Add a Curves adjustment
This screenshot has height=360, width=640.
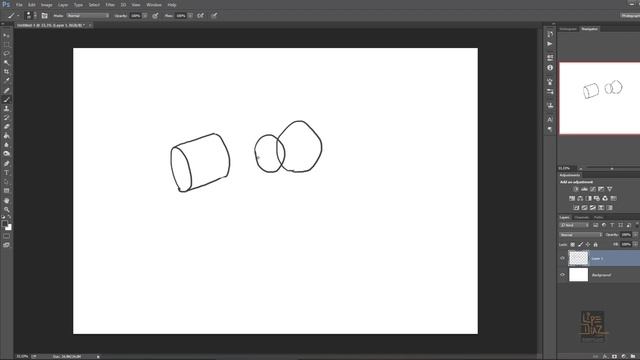[593, 189]
